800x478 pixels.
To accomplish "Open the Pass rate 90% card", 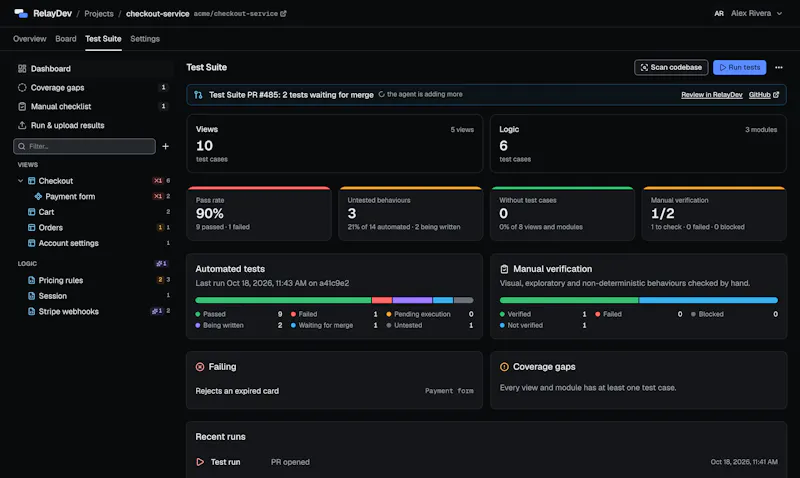I will click(259, 214).
